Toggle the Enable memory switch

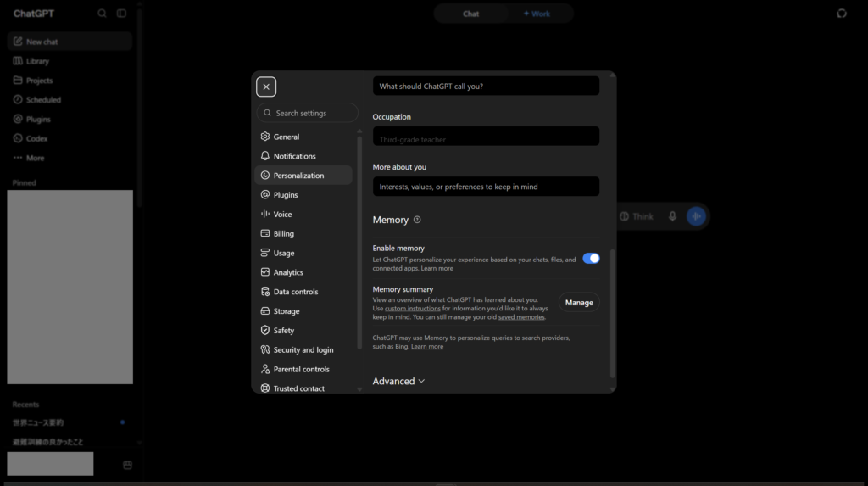591,258
